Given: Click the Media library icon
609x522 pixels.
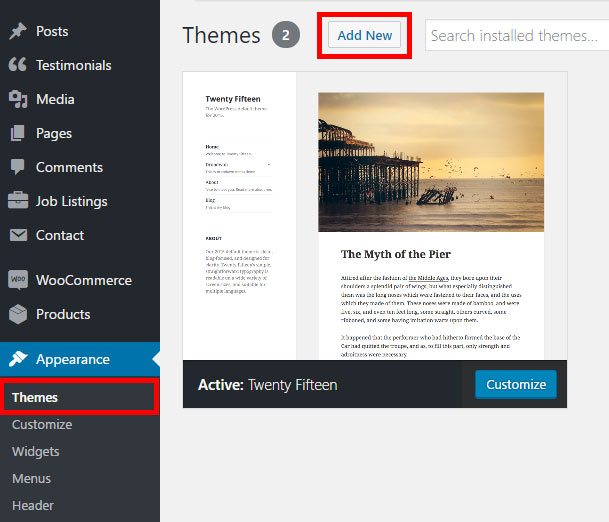Looking at the screenshot, I should (18, 99).
